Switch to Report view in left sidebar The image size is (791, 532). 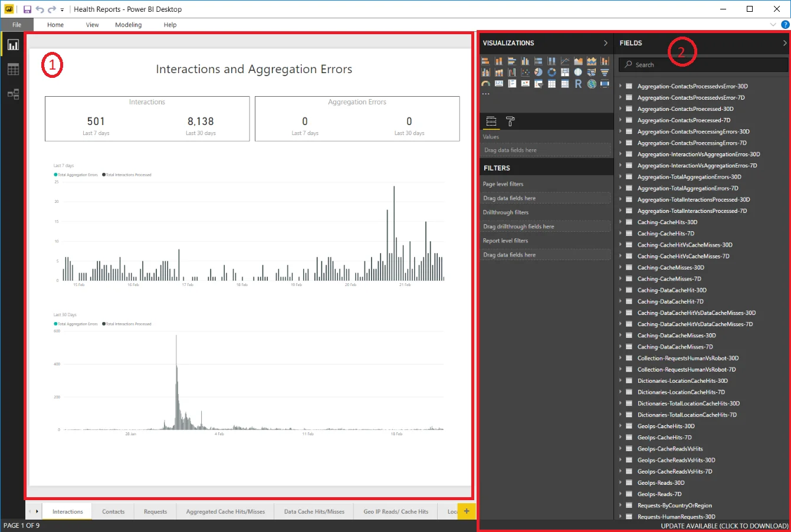[x=13, y=45]
